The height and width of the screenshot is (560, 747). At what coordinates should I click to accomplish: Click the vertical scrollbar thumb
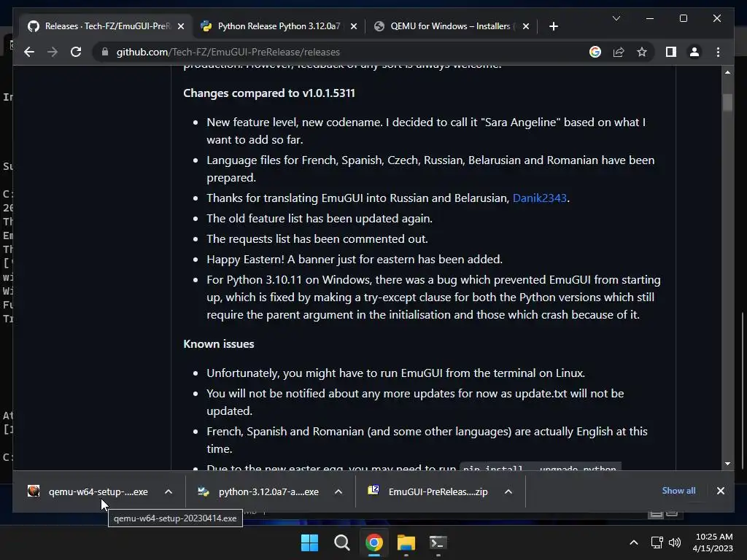click(x=727, y=102)
